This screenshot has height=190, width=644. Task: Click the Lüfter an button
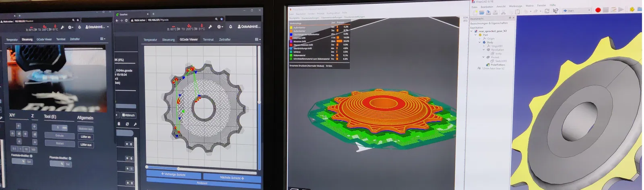[86, 137]
